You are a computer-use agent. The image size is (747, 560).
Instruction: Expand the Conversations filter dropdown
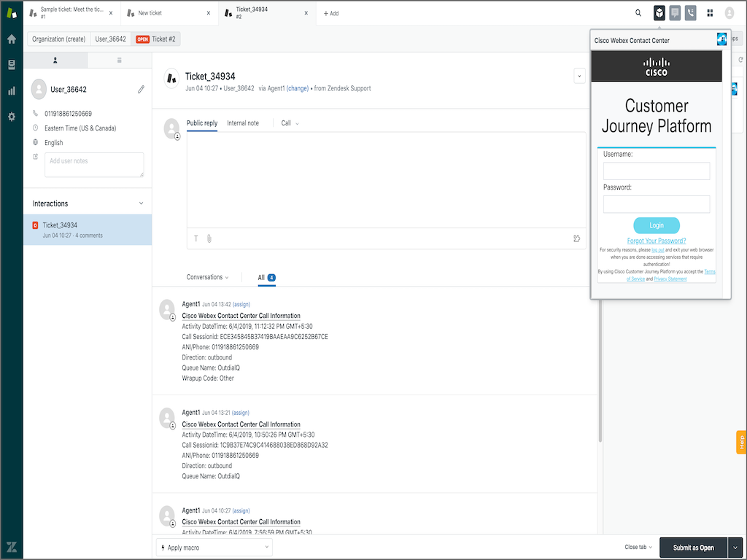[x=207, y=277]
